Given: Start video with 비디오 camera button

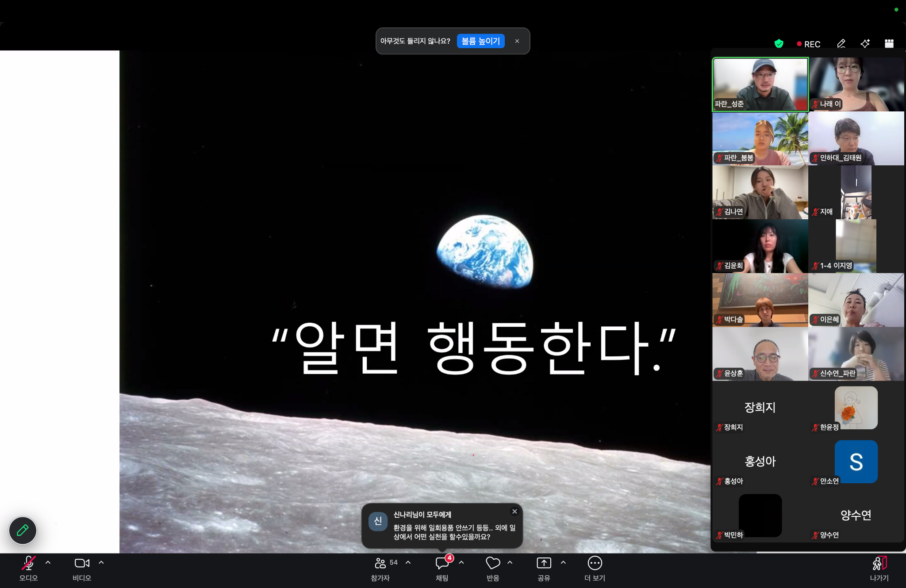Looking at the screenshot, I should [x=82, y=568].
